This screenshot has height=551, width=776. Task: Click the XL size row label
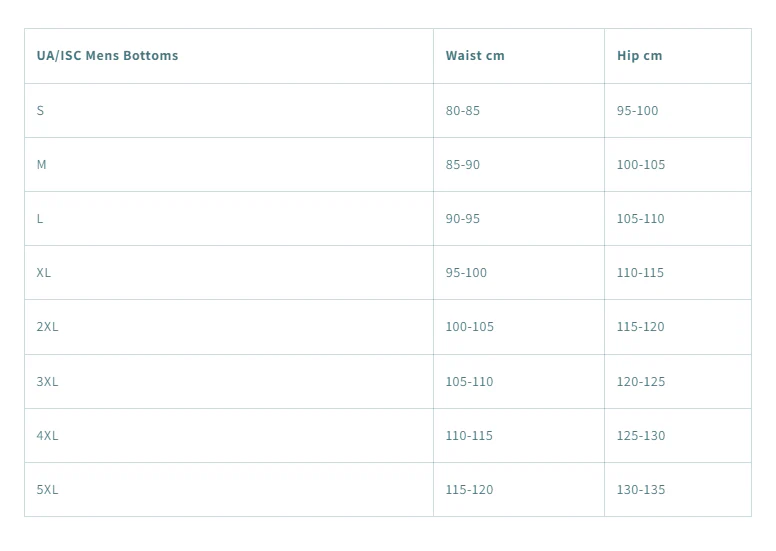[x=44, y=272]
